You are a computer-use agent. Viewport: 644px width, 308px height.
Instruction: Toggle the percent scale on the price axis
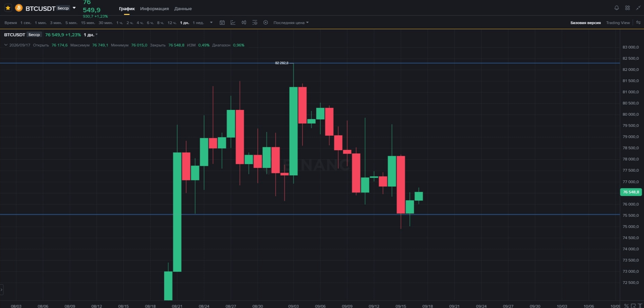point(626,306)
